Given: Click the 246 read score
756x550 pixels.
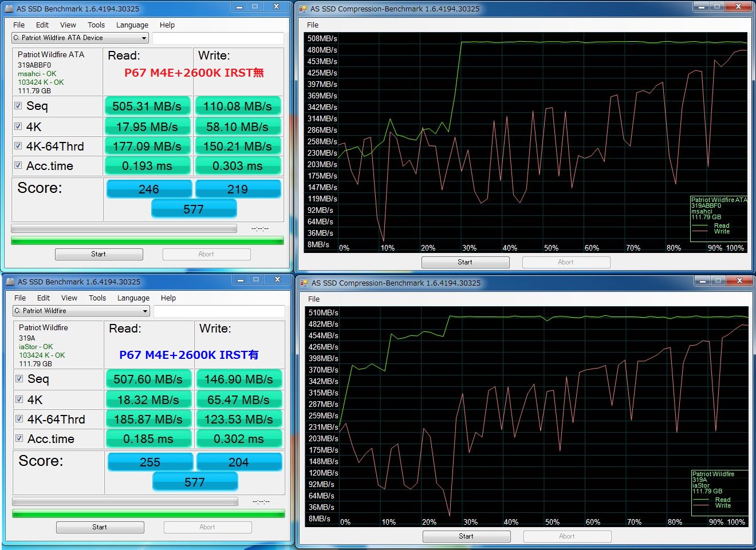Looking at the screenshot, I should (x=149, y=189).
